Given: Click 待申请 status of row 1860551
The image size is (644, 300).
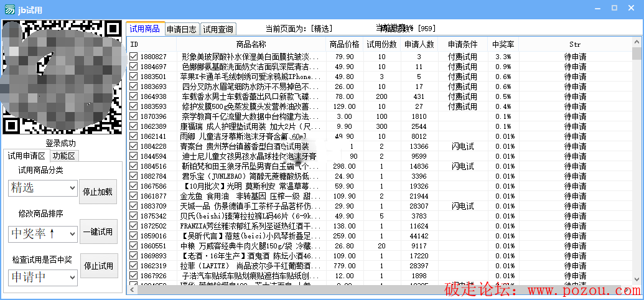Looking at the screenshot, I should [x=575, y=246].
